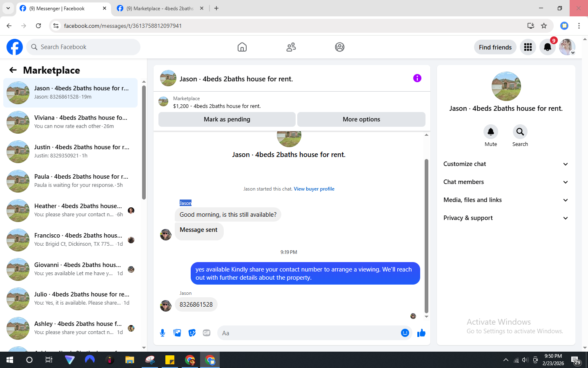
Task: Open Jason's chat in the conversation list
Action: click(x=70, y=93)
